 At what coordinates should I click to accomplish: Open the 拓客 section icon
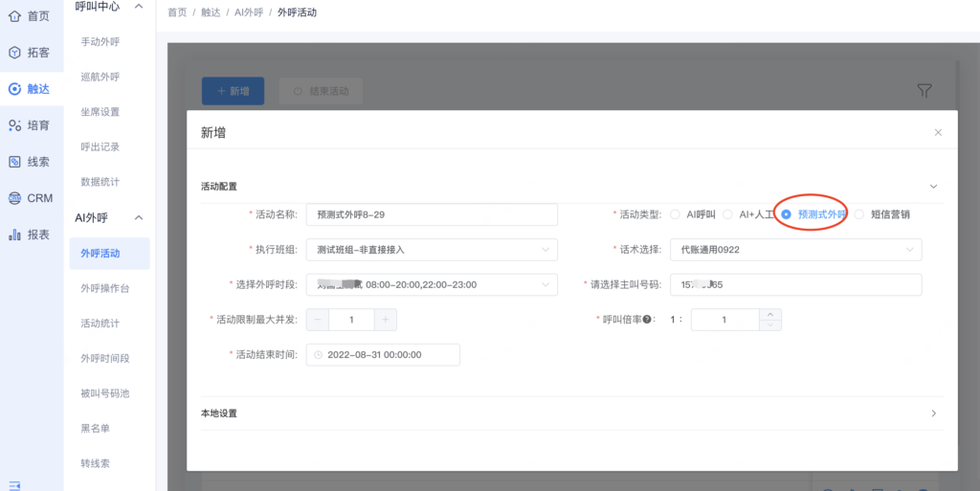point(14,53)
